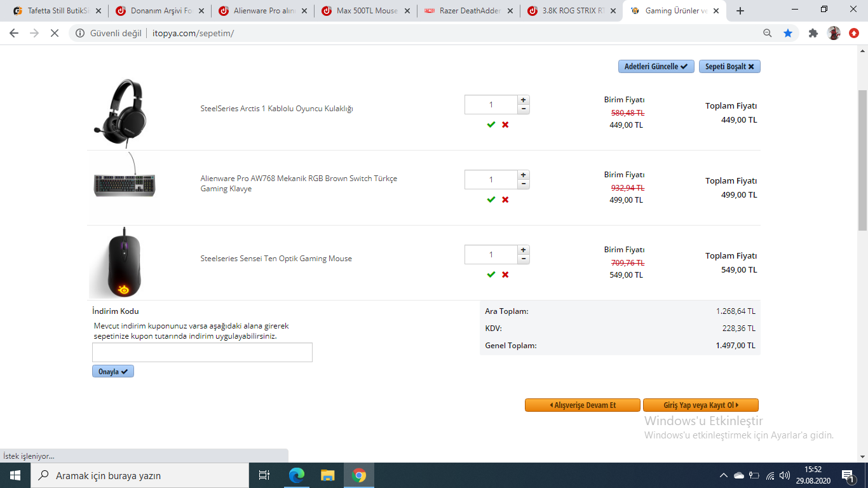This screenshot has width=868, height=488.
Task: Click the page vertical scrollbar
Action: point(863,159)
